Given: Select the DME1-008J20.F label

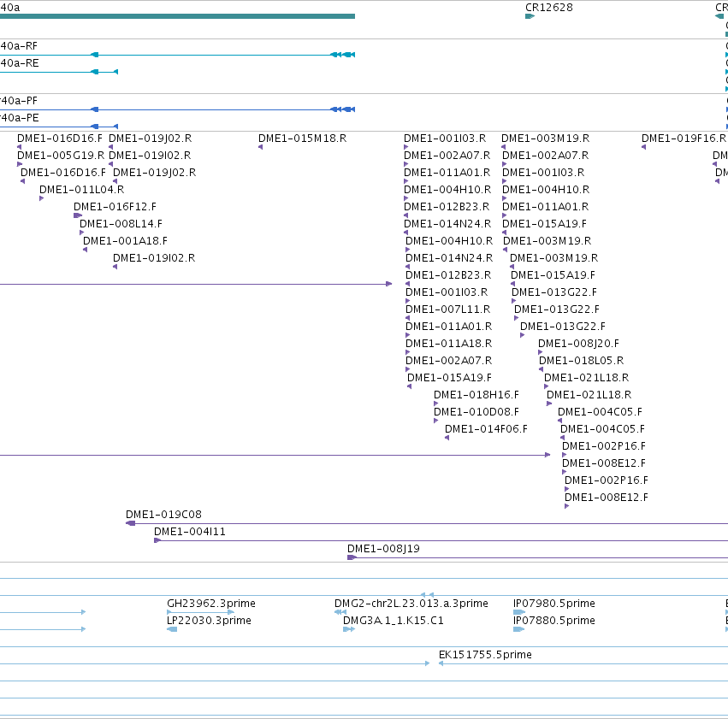Looking at the screenshot, I should pyautogui.click(x=578, y=344).
